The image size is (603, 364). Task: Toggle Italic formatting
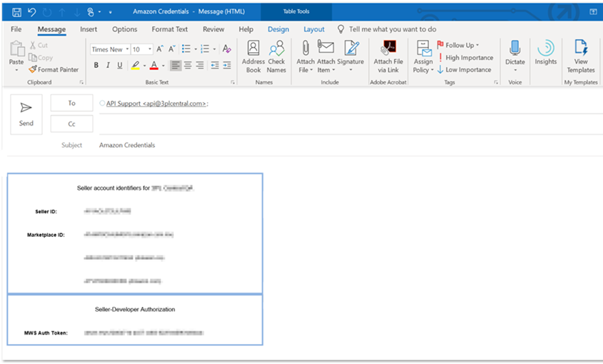[x=108, y=66]
